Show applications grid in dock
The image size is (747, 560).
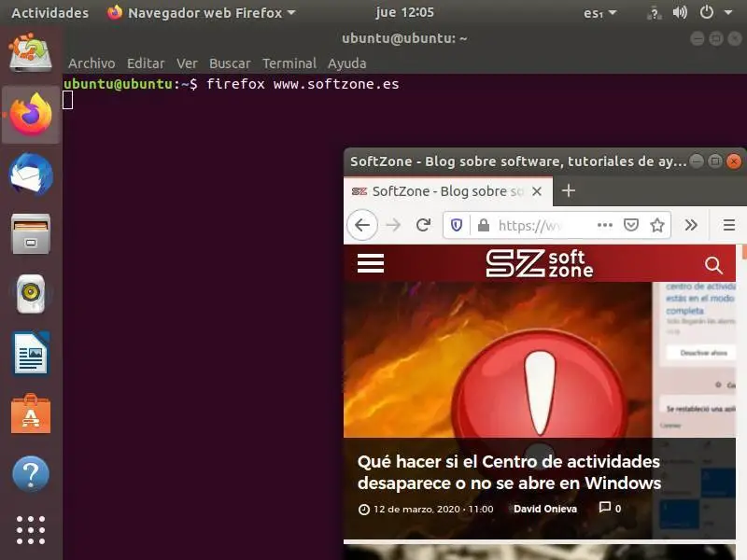tap(31, 530)
